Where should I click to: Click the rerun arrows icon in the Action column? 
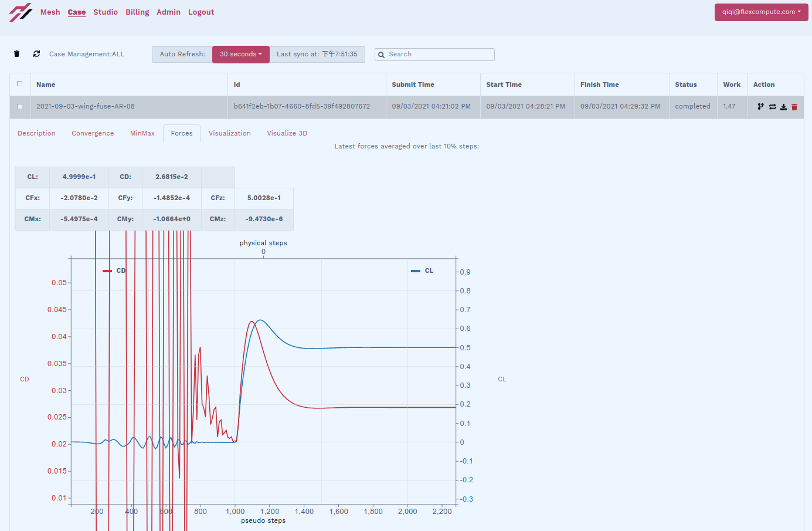tap(772, 107)
